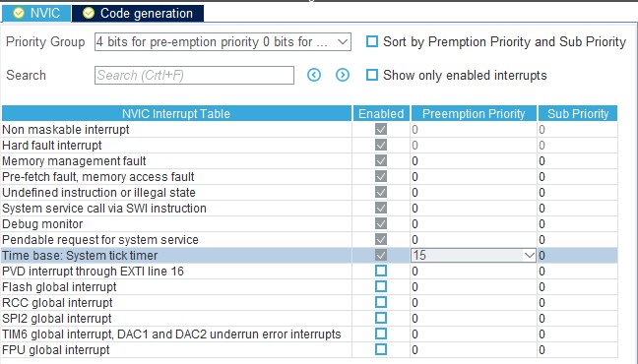638x364 pixels.
Task: Select Time base: System tick timer row
Action: [309, 256]
